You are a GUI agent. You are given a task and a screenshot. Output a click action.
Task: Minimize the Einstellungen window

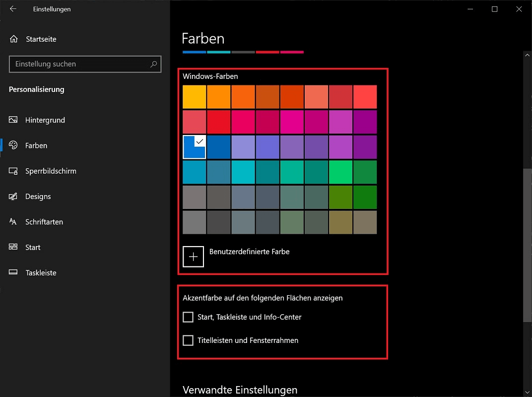click(470, 9)
